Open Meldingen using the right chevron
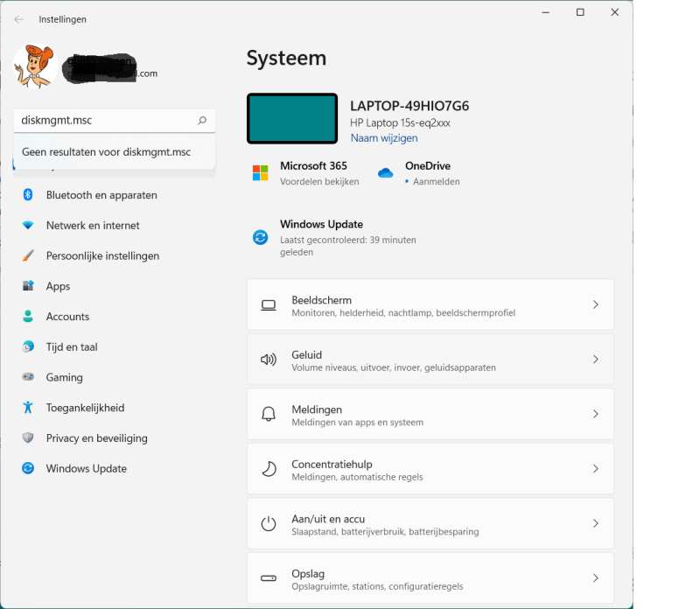This screenshot has width=700, height=609. (x=595, y=415)
